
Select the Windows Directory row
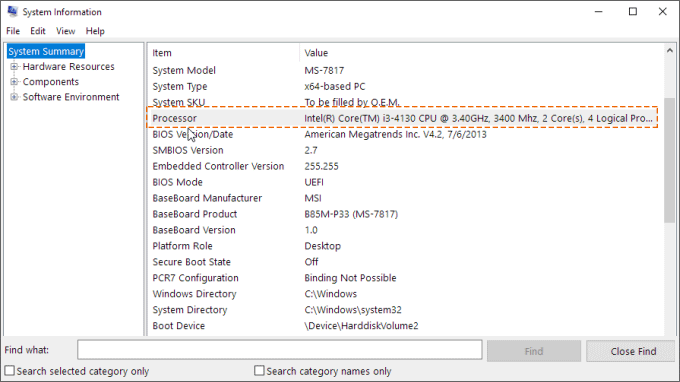pyautogui.click(x=405, y=294)
